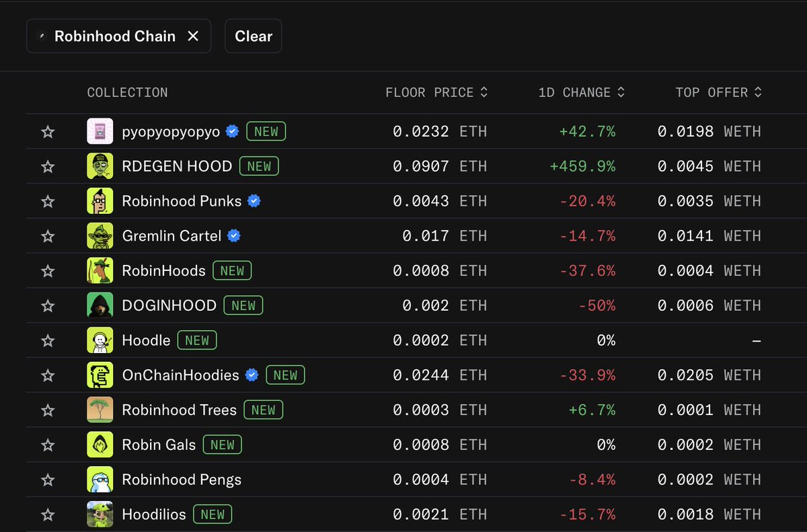Click the Robinhood Pengs penguin avatar
The image size is (807, 532).
click(100, 480)
